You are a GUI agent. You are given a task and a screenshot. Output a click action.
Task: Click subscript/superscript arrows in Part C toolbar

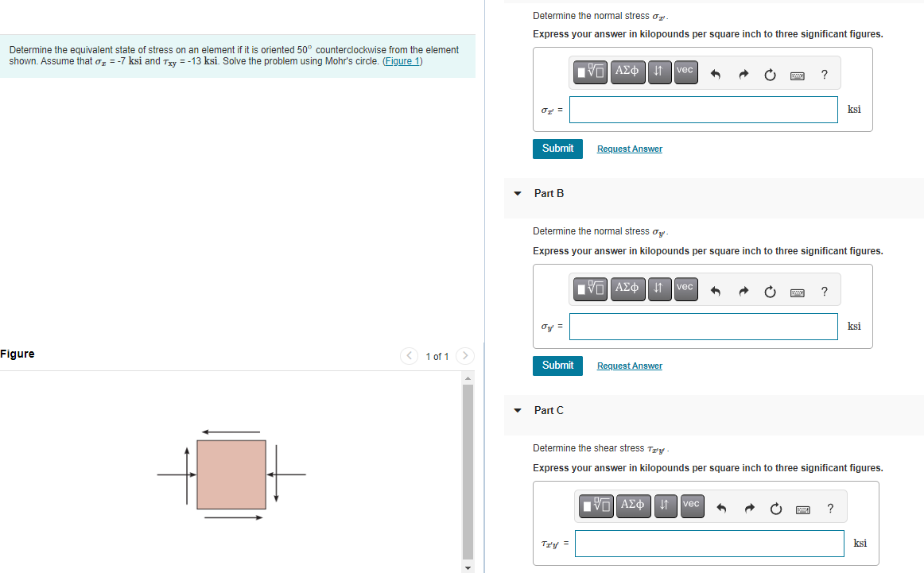(x=666, y=506)
